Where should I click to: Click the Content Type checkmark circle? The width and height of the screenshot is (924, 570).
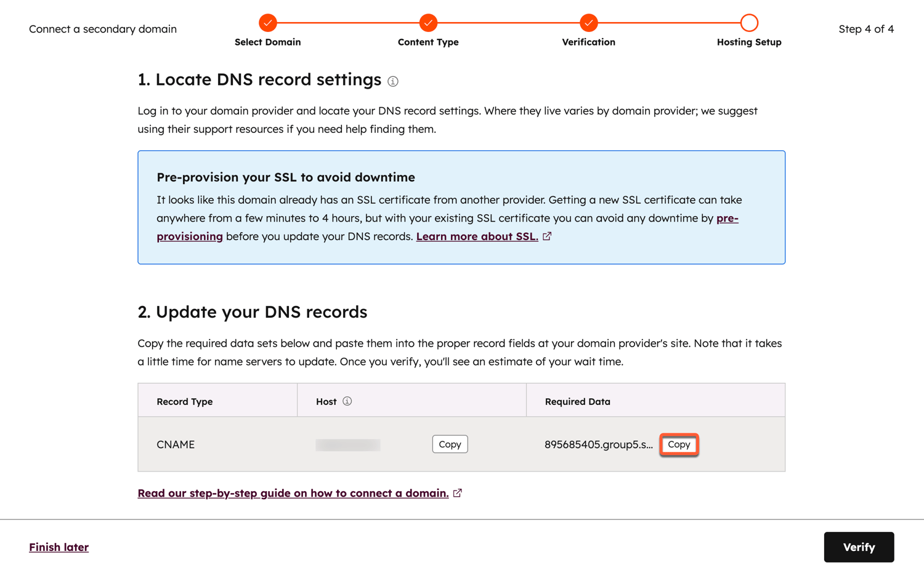click(x=428, y=23)
